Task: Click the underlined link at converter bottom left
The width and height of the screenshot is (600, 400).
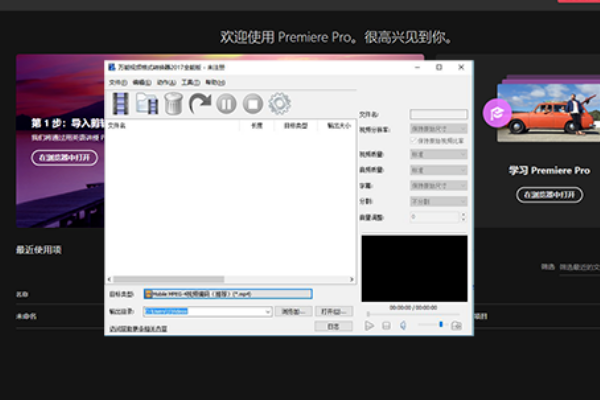Action: pos(139,329)
